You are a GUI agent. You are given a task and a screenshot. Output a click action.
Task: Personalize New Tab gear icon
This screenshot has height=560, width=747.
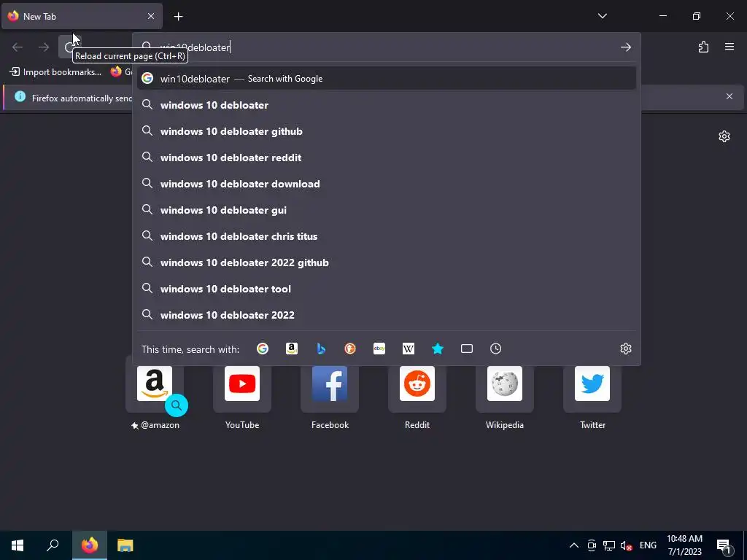pos(724,136)
